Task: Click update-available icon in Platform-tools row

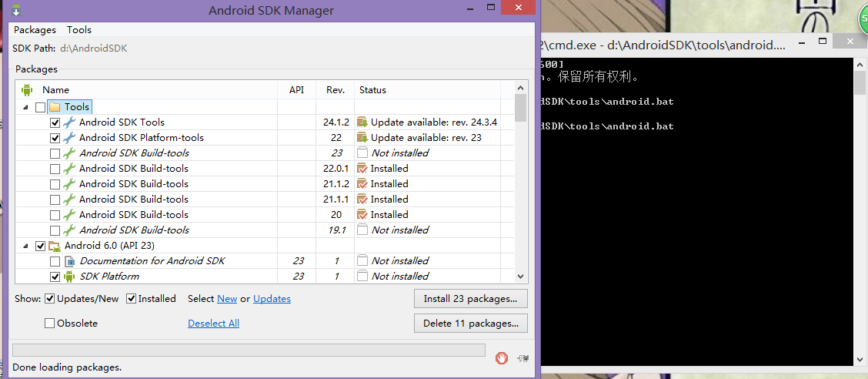Action: 362,137
